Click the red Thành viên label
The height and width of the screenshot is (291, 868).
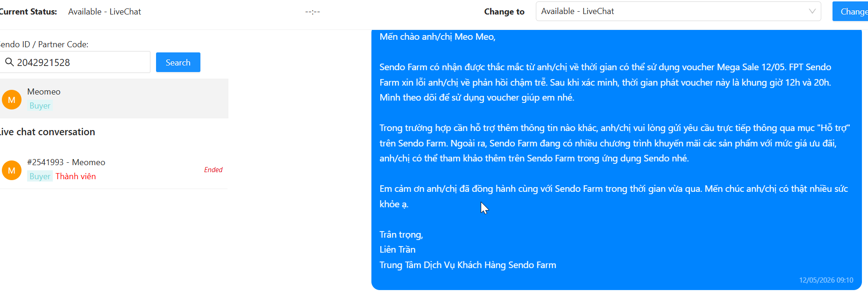[76, 176]
